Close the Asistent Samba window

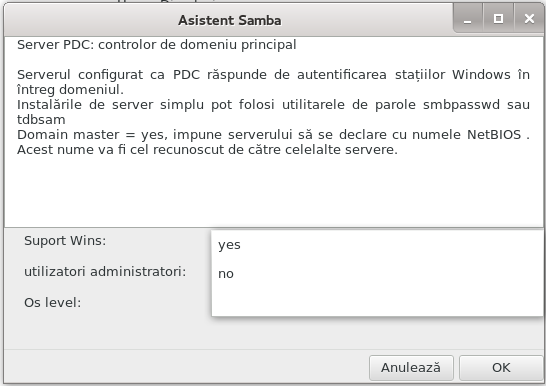(x=529, y=18)
